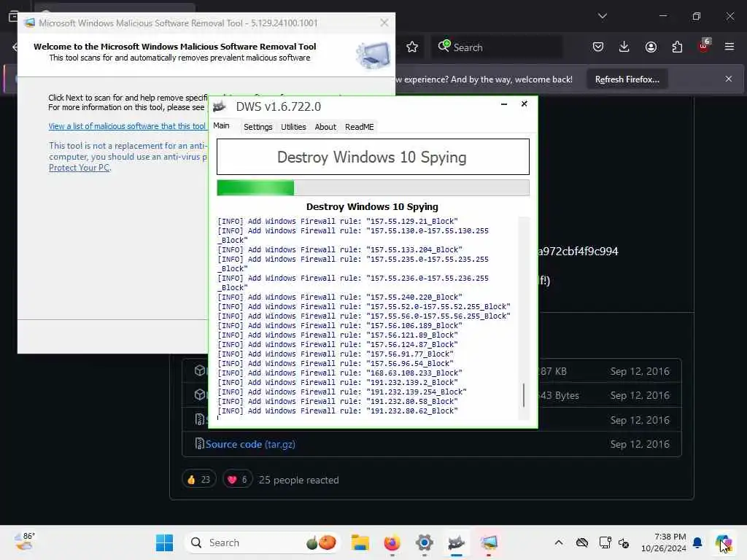
Task: Click the 25 people reacted text
Action: (298, 480)
